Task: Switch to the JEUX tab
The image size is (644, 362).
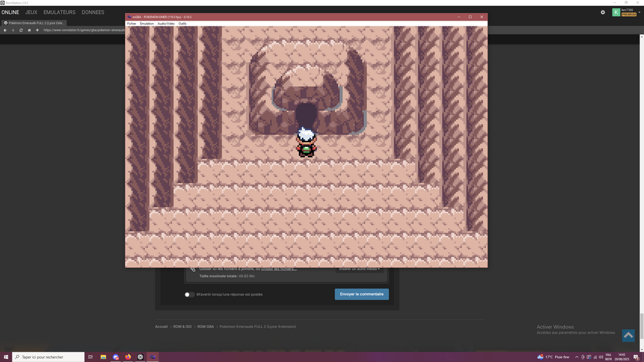Action: pos(31,12)
